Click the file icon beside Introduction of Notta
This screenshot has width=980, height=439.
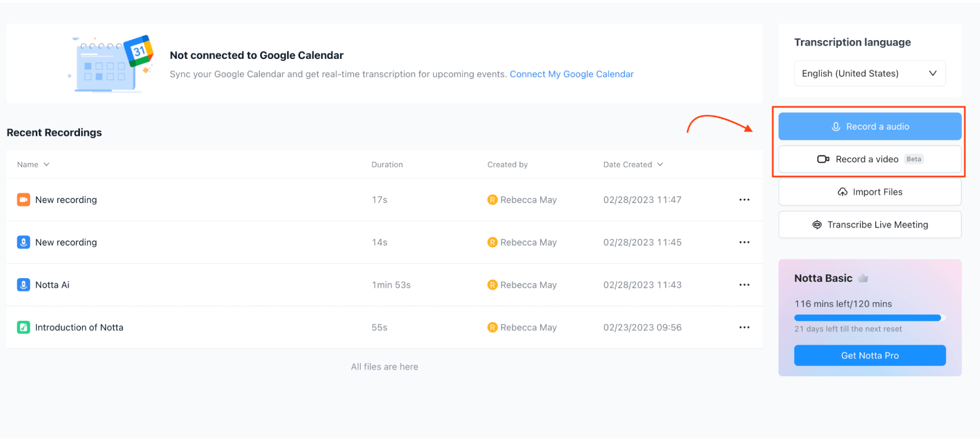click(x=24, y=327)
